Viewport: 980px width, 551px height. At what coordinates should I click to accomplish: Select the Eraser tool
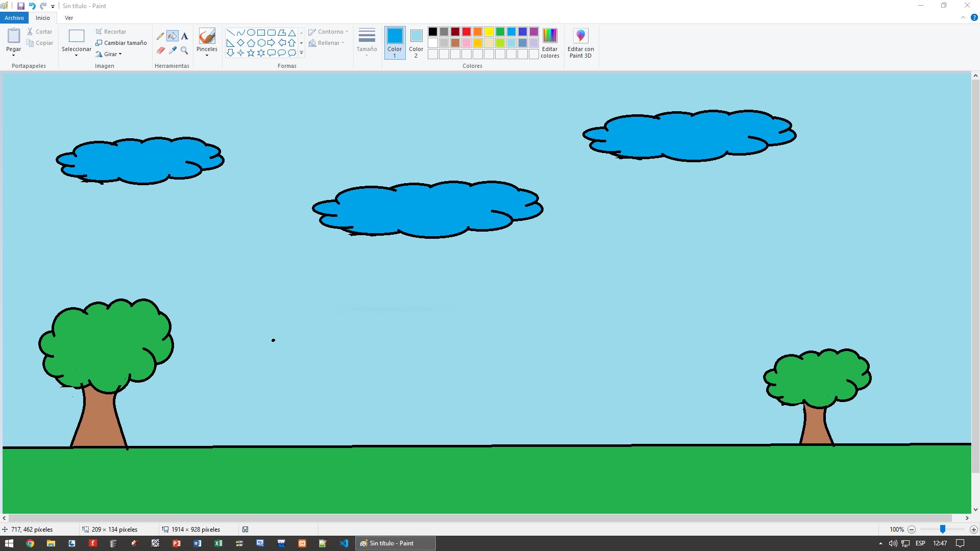click(160, 51)
